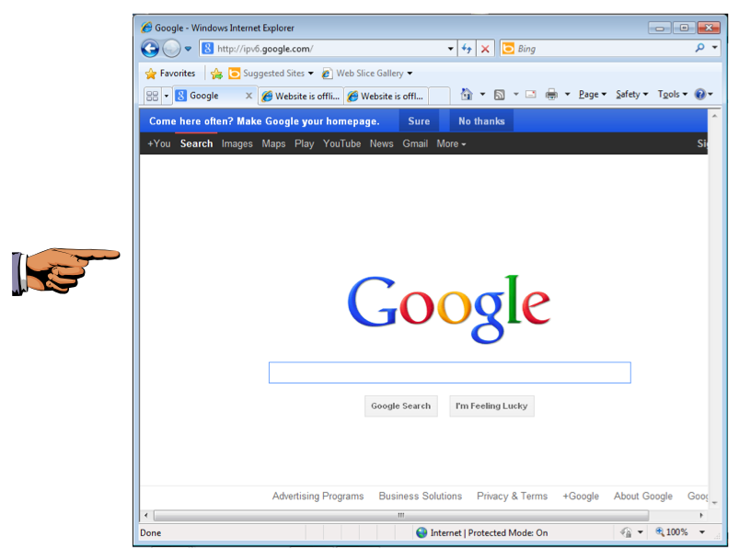739x560 pixels.
Task: Dismiss the homepage prompt with No thanks
Action: pos(481,121)
